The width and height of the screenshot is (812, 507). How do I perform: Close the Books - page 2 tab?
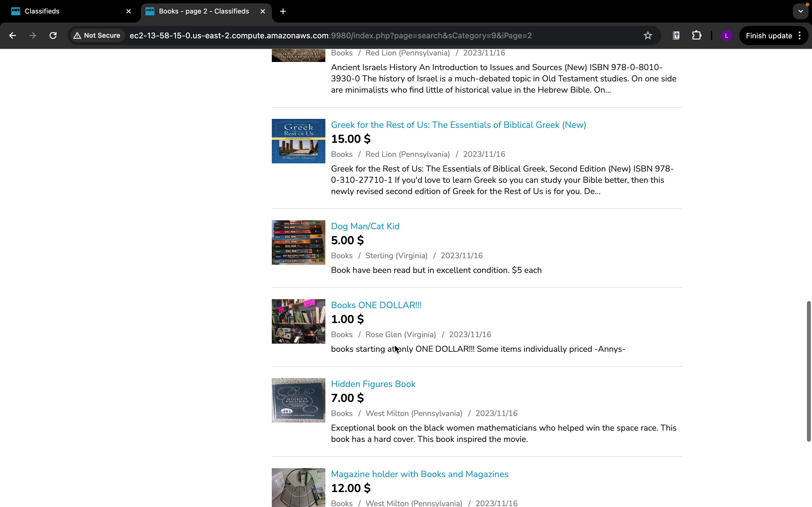pos(263,11)
